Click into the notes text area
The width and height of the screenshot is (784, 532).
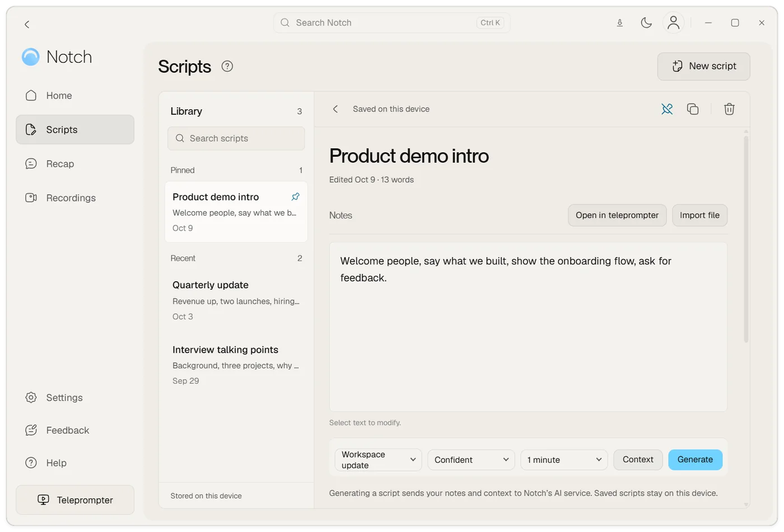(x=528, y=327)
